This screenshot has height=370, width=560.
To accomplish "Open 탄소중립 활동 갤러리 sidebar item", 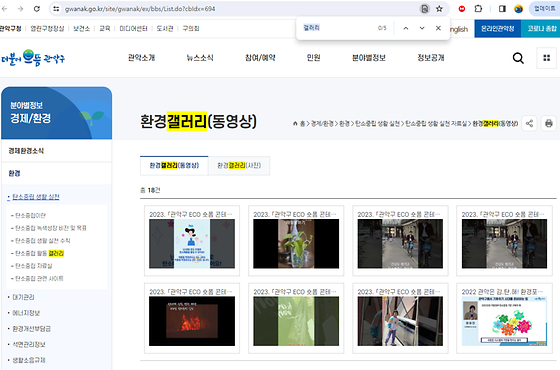I will pos(39,254).
